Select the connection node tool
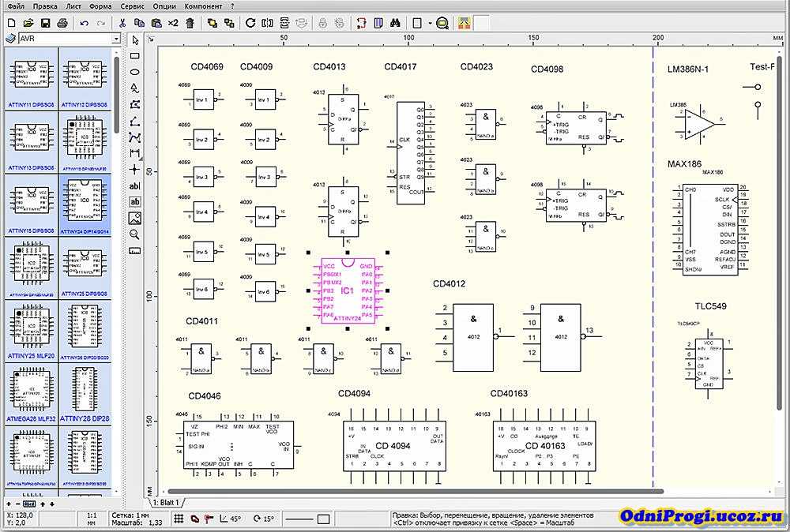Image resolution: width=790 pixels, height=532 pixels. (x=134, y=170)
